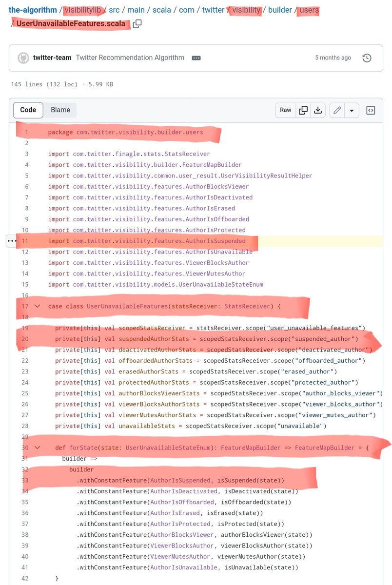This screenshot has width=392, height=585.
Task: Open the twitter-team profile link
Action: click(51, 58)
